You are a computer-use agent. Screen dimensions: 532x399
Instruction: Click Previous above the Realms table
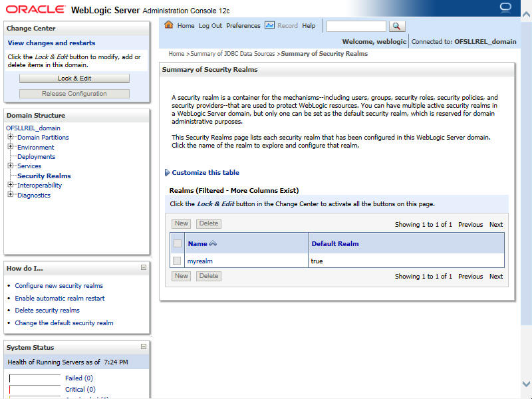point(471,225)
